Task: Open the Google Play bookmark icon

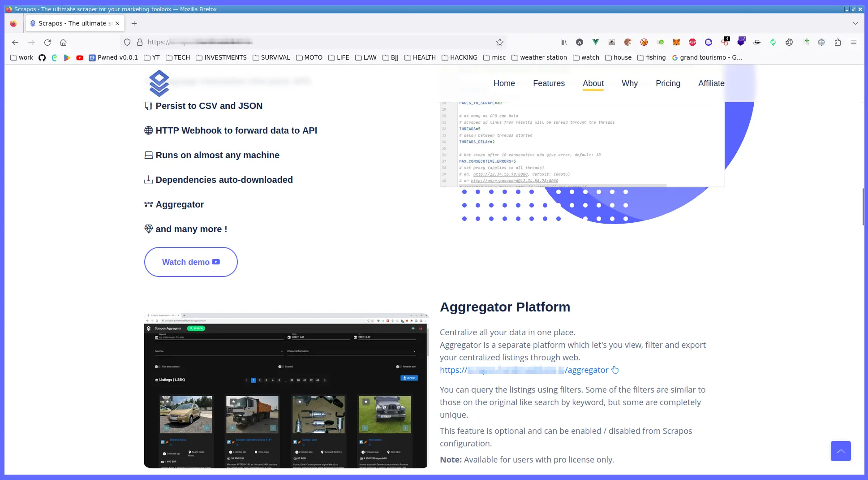Action: pos(67,57)
